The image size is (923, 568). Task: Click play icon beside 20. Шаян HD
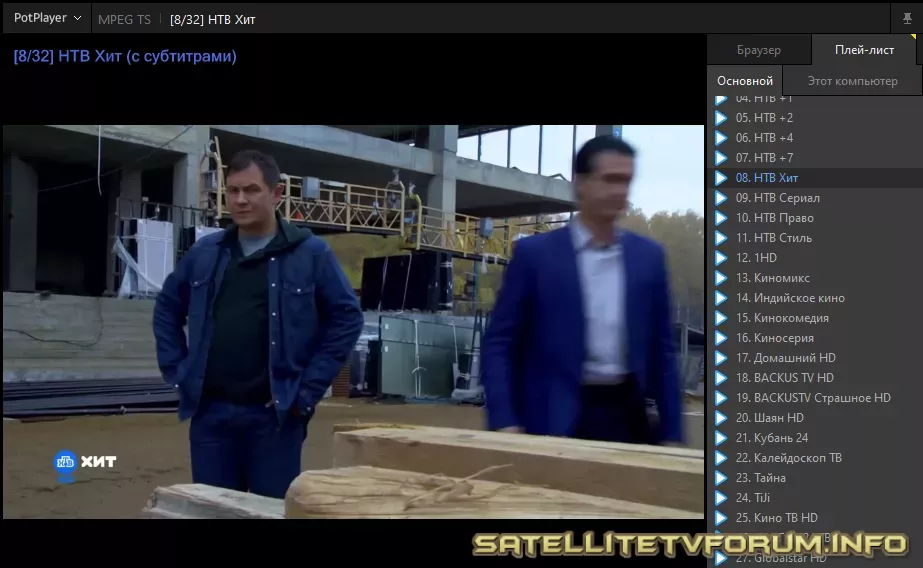click(x=721, y=418)
